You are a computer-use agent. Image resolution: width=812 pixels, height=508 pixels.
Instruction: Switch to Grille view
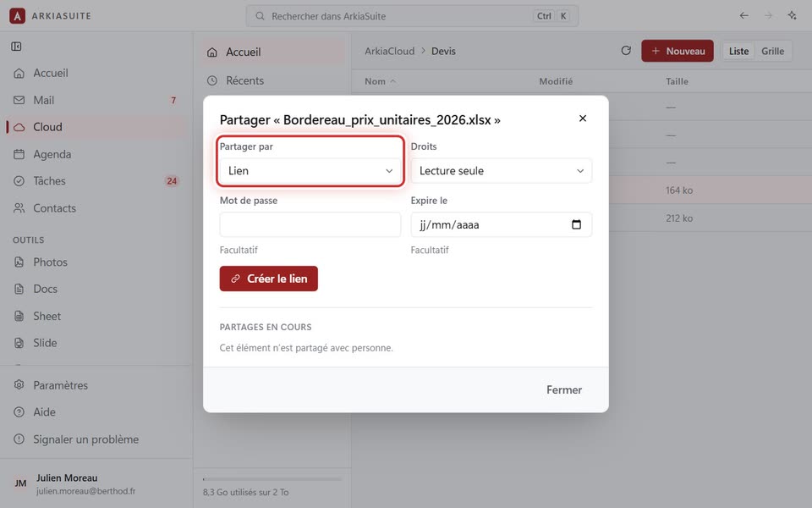(772, 51)
